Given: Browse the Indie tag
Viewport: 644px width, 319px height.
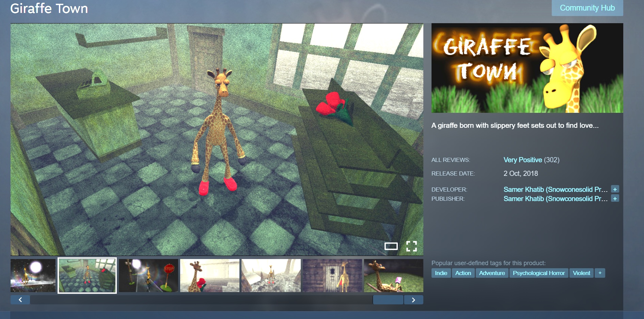Looking at the screenshot, I should 441,273.
